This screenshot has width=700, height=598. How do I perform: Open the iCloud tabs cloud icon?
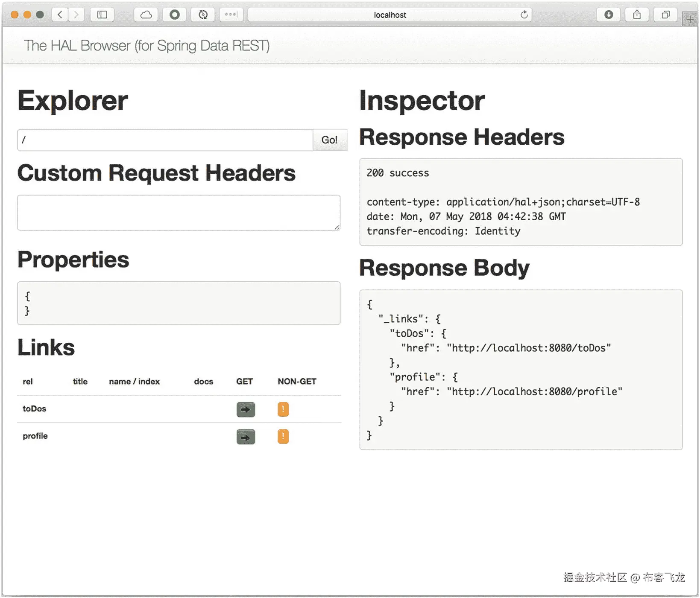point(146,15)
